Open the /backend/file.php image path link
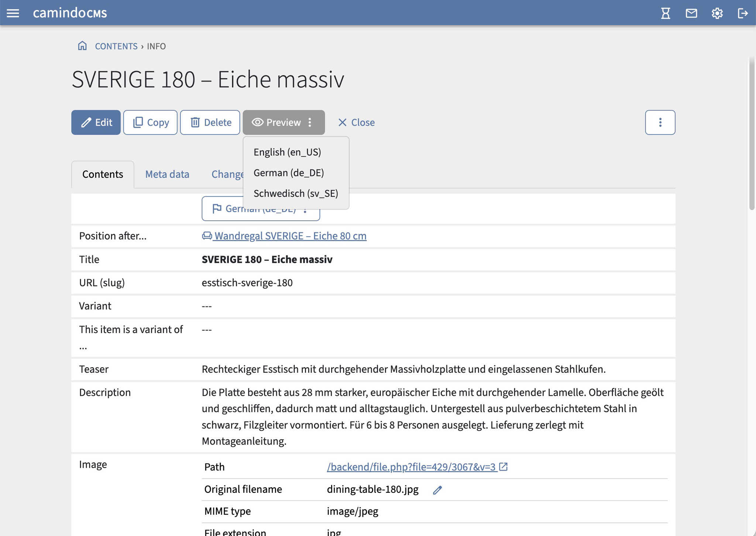 [412, 467]
